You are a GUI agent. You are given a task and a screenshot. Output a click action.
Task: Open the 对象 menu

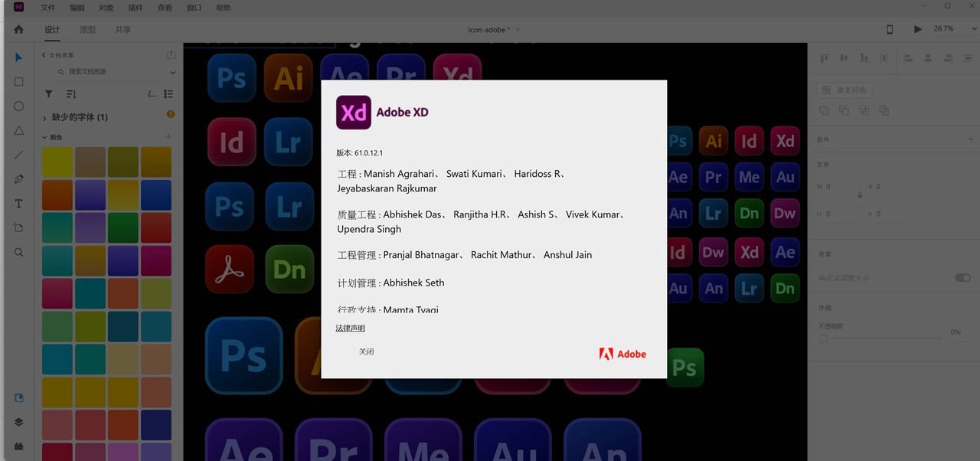pyautogui.click(x=106, y=8)
